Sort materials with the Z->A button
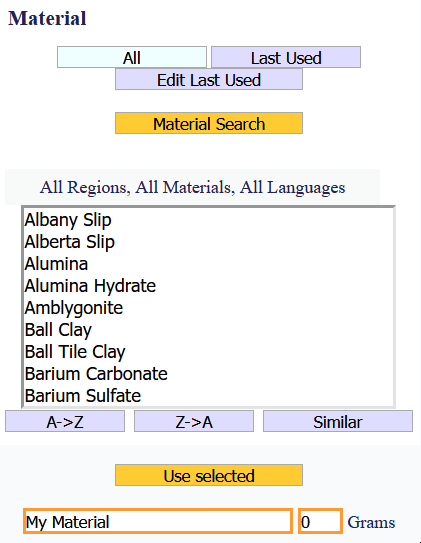The width and height of the screenshot is (421, 543). pos(194,421)
